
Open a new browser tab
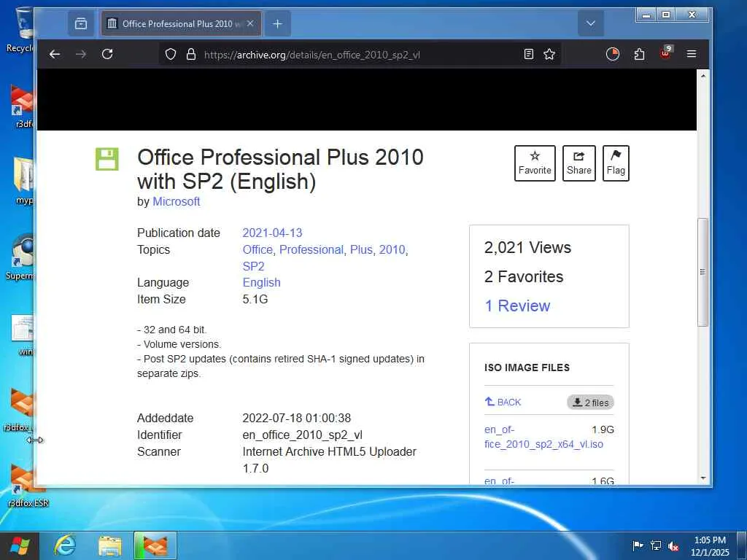(x=278, y=23)
